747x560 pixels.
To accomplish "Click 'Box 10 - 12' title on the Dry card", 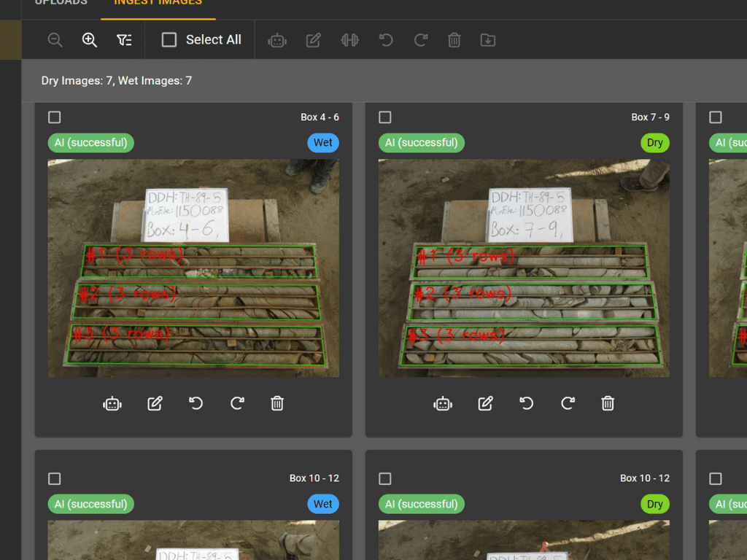I will pos(645,478).
